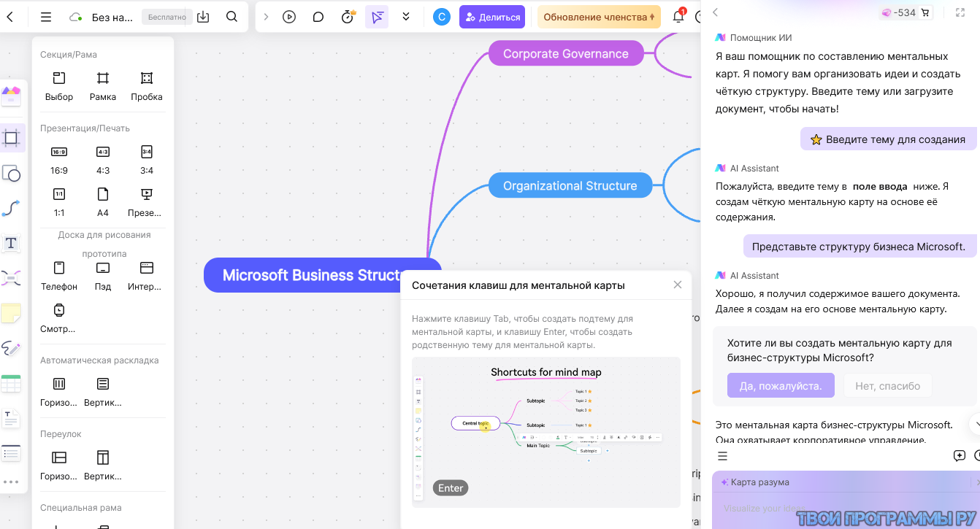Click the Обновление членства upgrade button
980x529 pixels.
(x=599, y=17)
